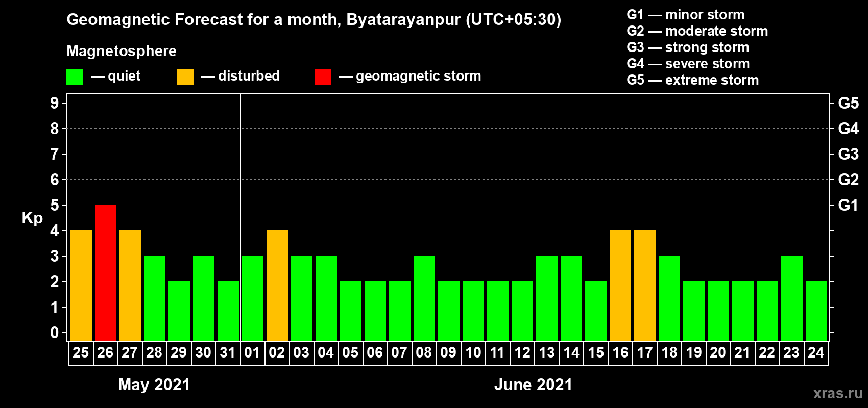Click date label 26 on the axis

[x=105, y=353]
